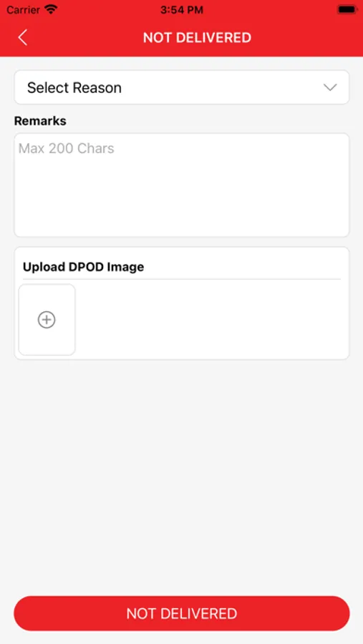Screen dimensions: 363x644
Task: Tap the 'Select Reason' text label
Action: tap(74, 87)
